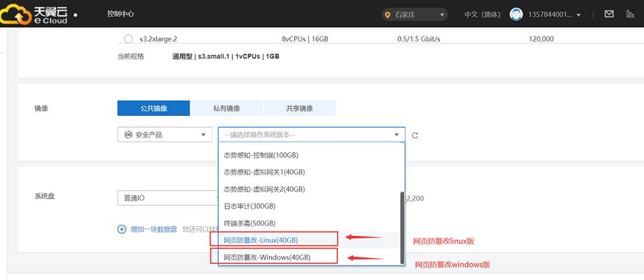Image resolution: width=644 pixels, height=280 pixels.
Task: Click the plus icon to add a data disk
Action: 121,229
